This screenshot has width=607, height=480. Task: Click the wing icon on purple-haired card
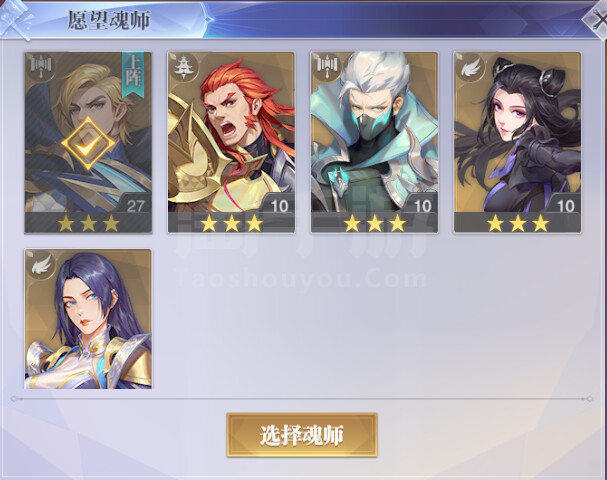pyautogui.click(x=41, y=265)
